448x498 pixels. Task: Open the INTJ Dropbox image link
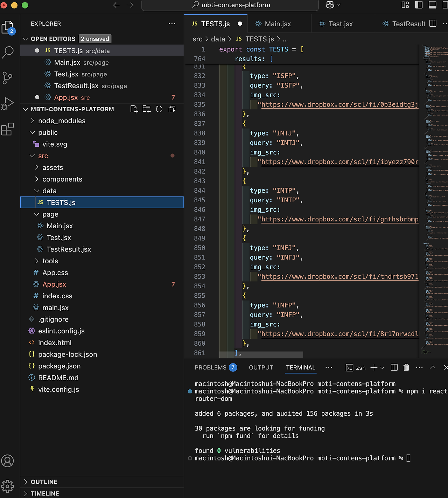point(340,162)
